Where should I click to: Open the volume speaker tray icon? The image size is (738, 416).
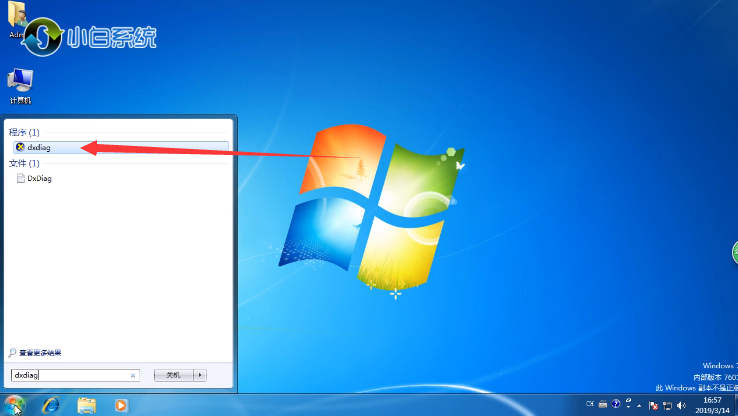pyautogui.click(x=681, y=405)
